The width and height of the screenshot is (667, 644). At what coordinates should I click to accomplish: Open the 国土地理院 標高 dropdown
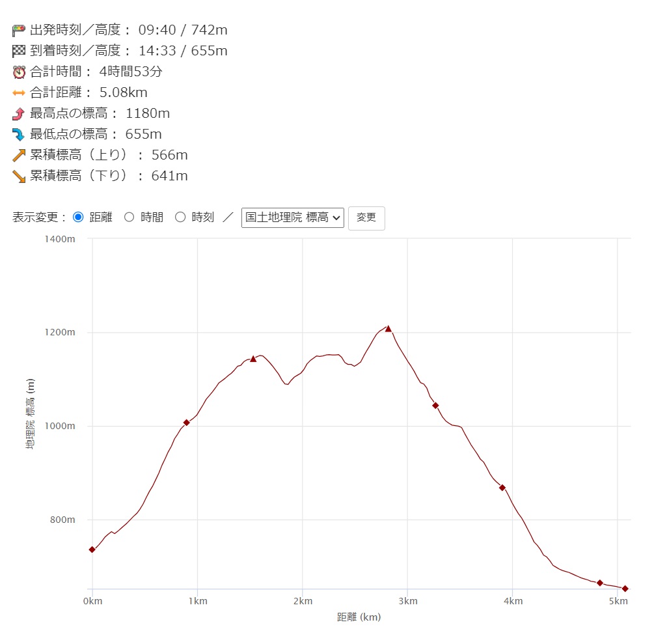pyautogui.click(x=292, y=217)
